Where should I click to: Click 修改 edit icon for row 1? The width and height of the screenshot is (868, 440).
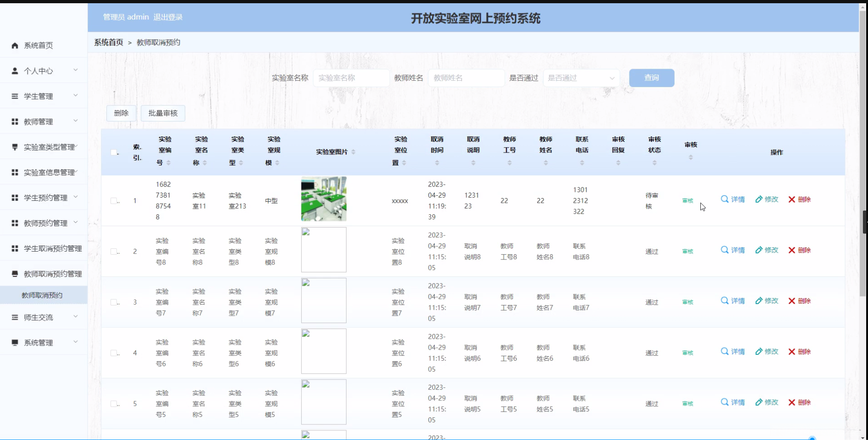(767, 199)
